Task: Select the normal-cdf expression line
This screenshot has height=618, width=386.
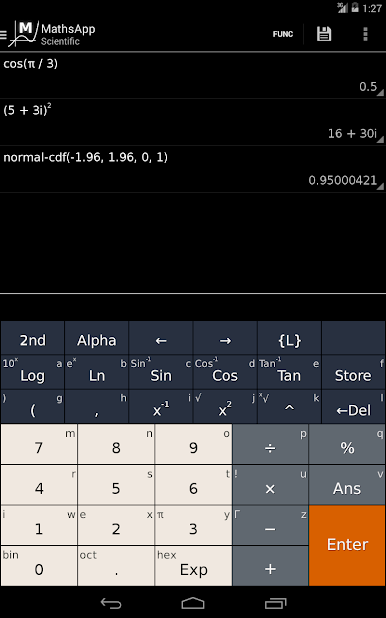Action: (x=86, y=157)
